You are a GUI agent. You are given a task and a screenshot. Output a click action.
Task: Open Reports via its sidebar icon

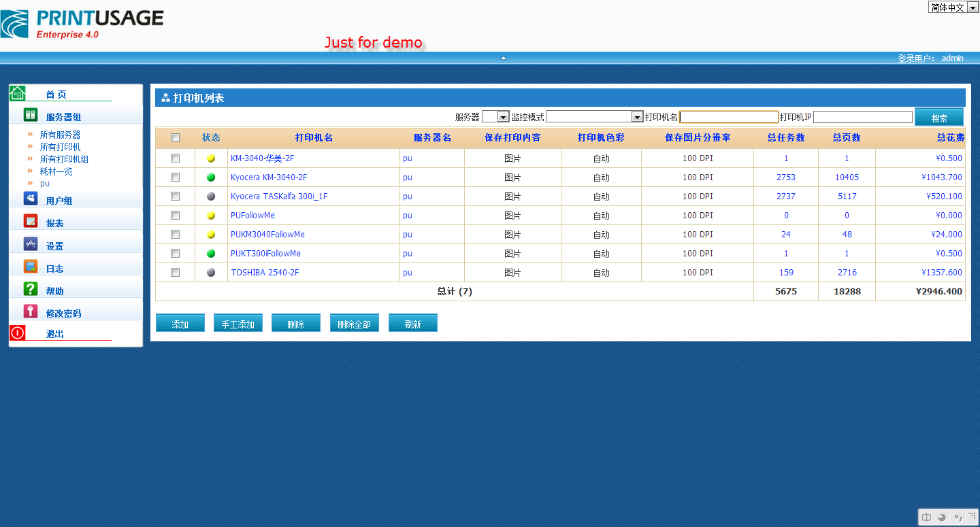[x=31, y=221]
